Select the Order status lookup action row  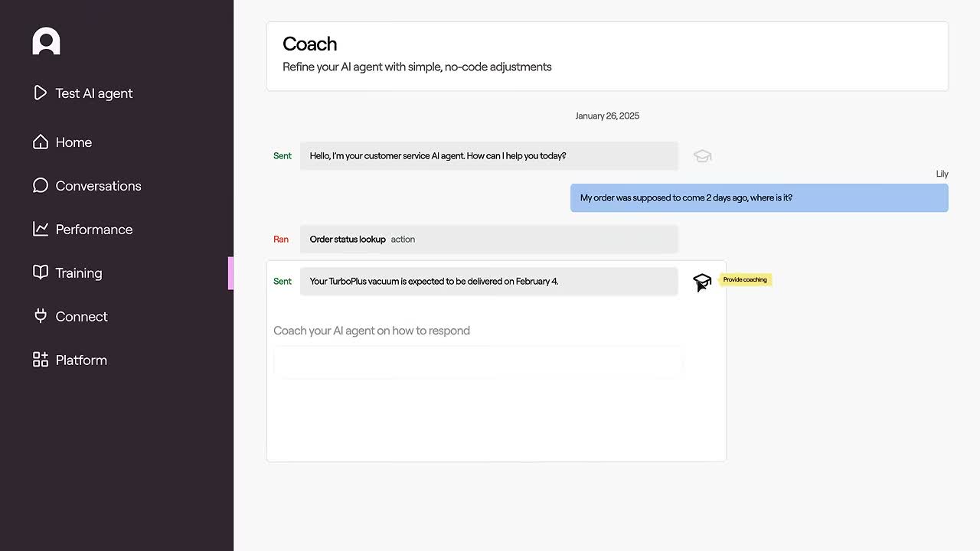pos(489,240)
